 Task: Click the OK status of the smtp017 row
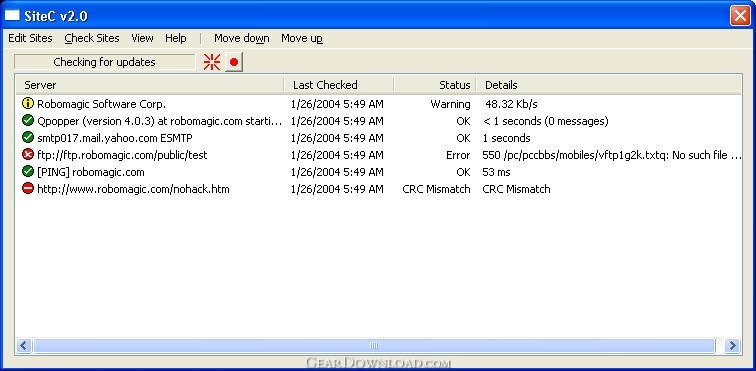(x=463, y=138)
